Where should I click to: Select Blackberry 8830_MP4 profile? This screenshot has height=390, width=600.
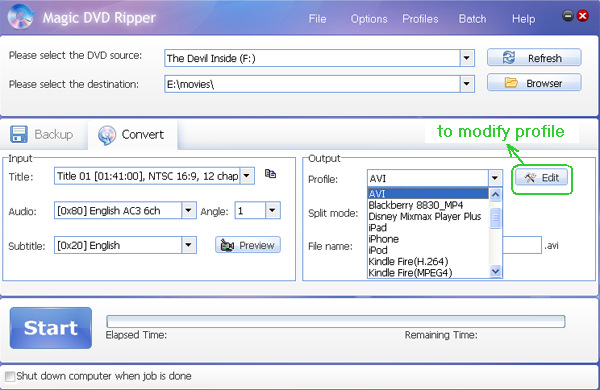click(x=428, y=205)
